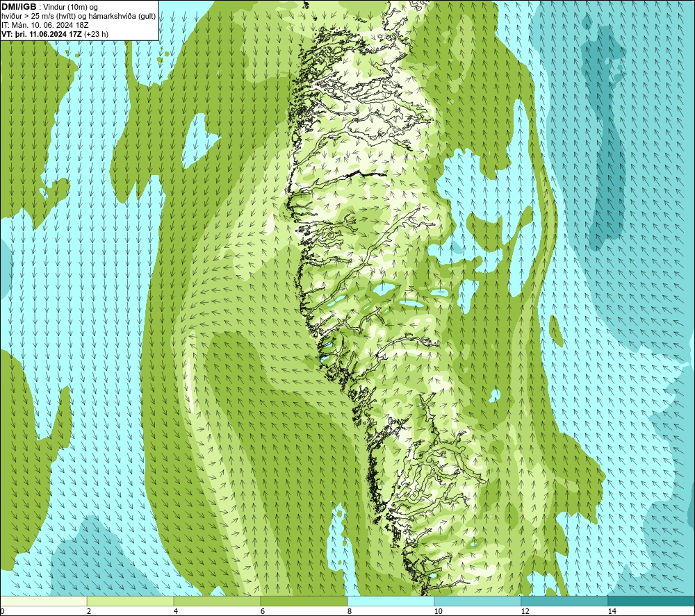Click the "DMI/IGB : Vindur (10m) og" title line
Screen dimensions: 695x616
tap(49, 7)
